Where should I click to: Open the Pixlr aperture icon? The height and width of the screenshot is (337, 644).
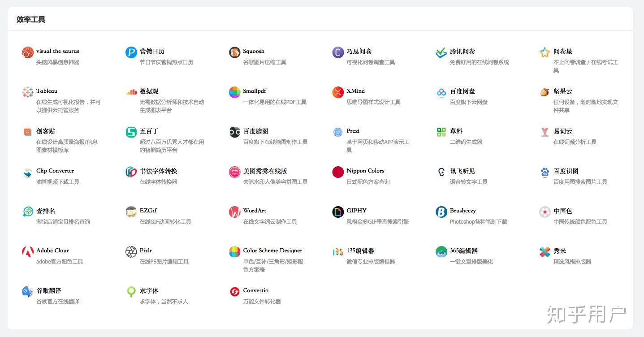click(131, 252)
